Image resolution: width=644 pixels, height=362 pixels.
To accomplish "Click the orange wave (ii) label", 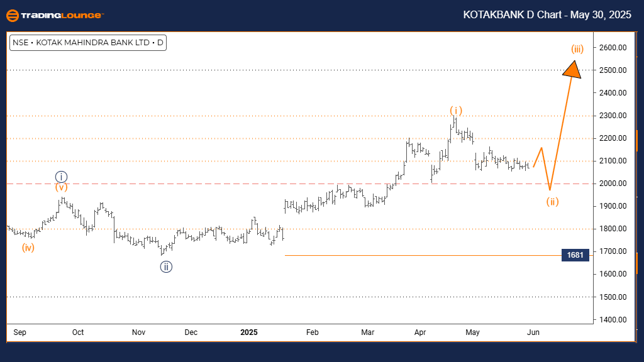I will [552, 202].
